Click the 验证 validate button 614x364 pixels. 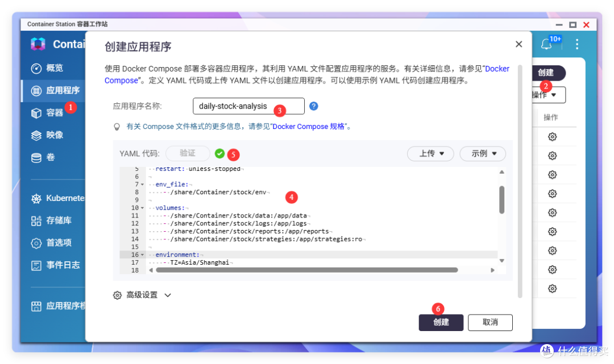point(188,153)
